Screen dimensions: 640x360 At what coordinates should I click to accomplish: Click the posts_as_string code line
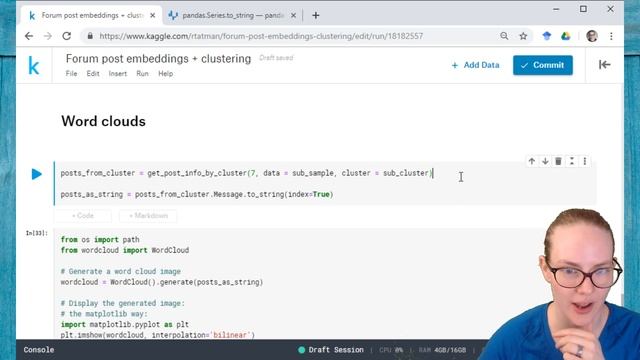point(197,194)
